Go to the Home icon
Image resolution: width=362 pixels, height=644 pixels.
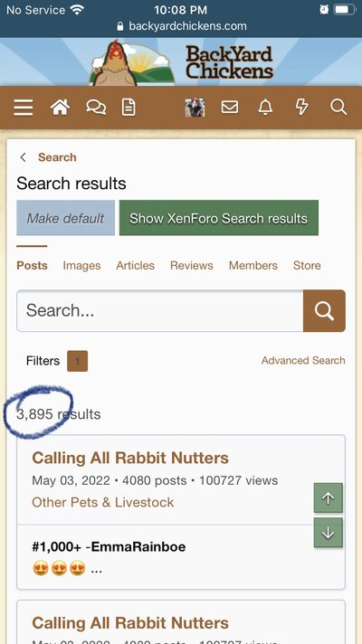coord(60,108)
